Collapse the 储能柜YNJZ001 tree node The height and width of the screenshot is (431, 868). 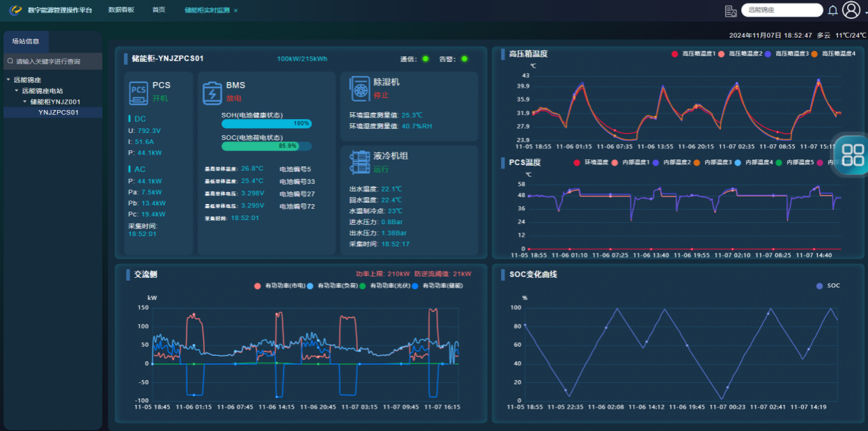click(x=24, y=102)
